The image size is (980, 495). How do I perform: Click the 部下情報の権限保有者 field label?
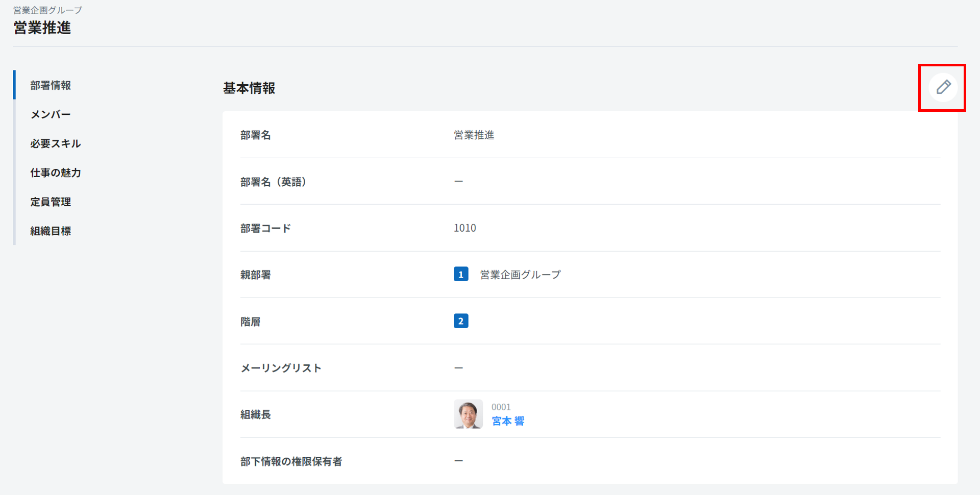pos(291,461)
